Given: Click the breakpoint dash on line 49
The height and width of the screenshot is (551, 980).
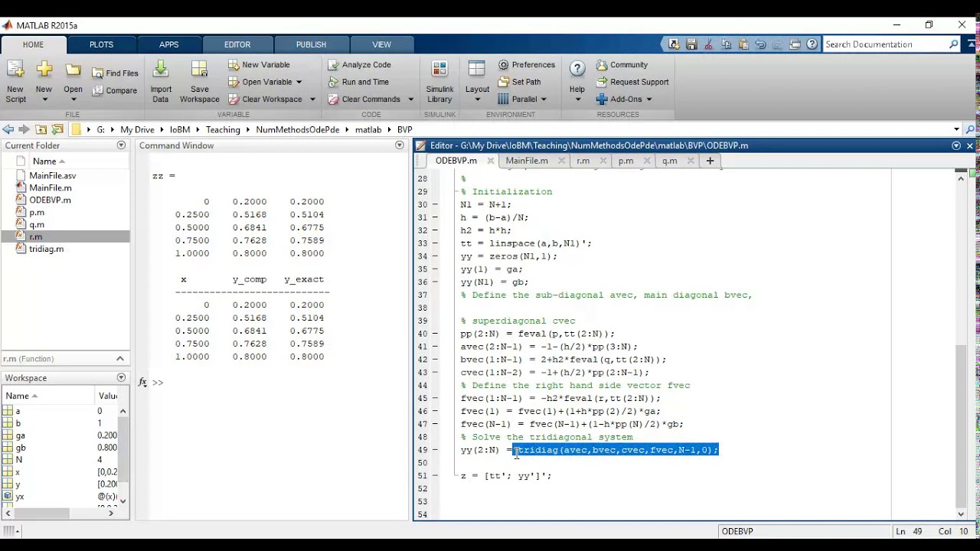Looking at the screenshot, I should click(435, 450).
